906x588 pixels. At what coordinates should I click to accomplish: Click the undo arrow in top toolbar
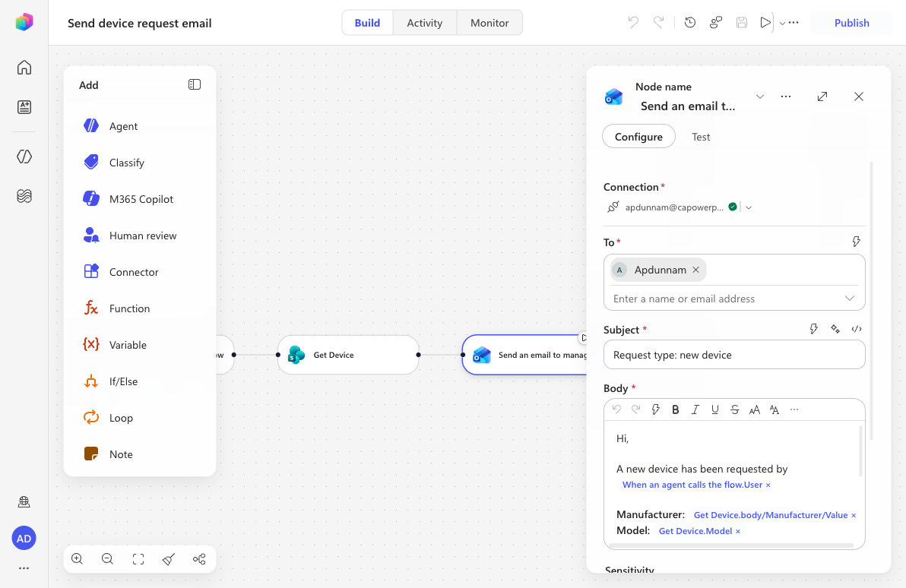[x=633, y=23]
